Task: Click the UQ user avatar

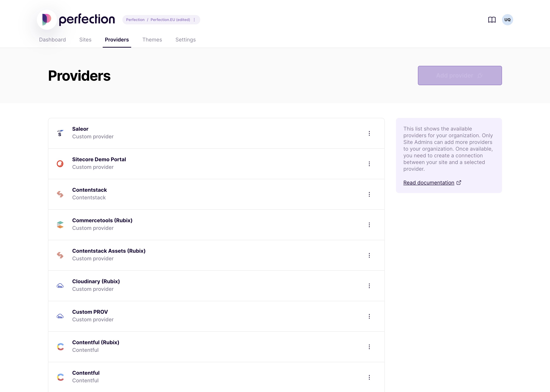Action: coord(507,20)
